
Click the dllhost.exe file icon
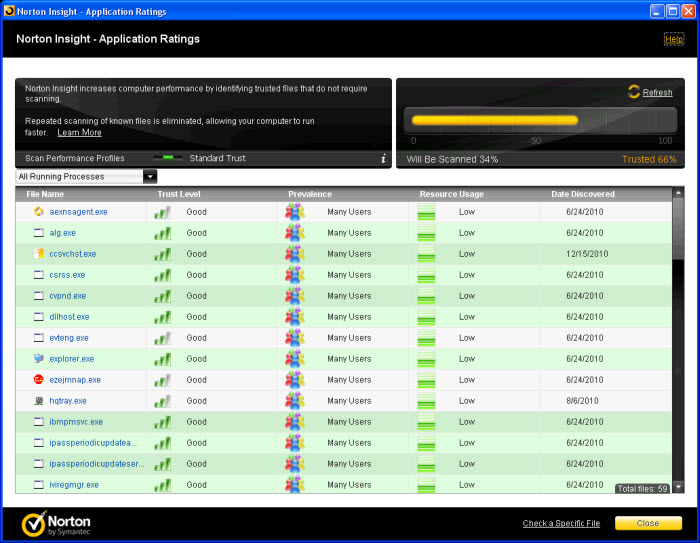pyautogui.click(x=39, y=316)
